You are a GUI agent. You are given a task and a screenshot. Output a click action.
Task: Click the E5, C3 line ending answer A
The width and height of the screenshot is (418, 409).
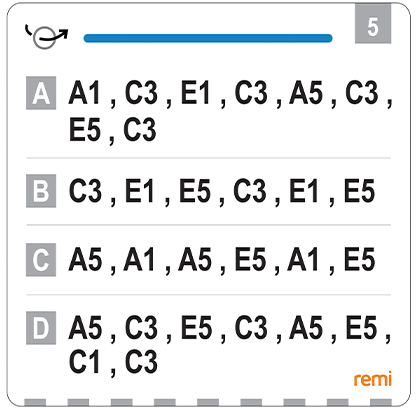point(112,129)
